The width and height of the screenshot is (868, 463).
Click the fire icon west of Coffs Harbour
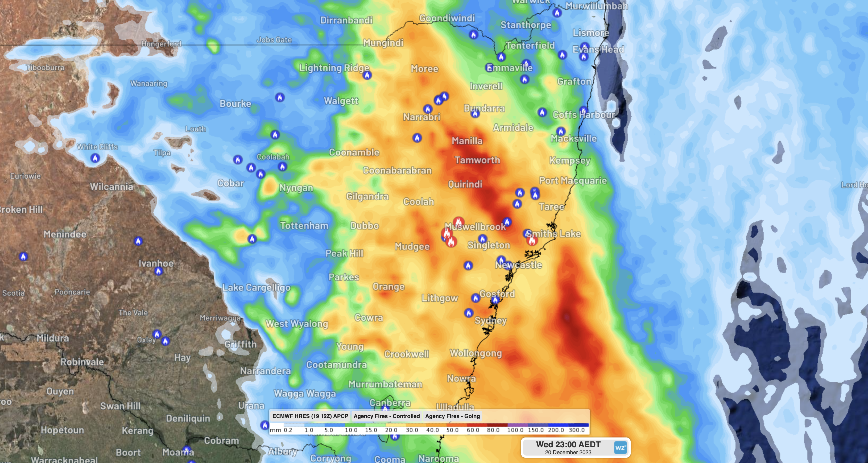[x=542, y=112]
